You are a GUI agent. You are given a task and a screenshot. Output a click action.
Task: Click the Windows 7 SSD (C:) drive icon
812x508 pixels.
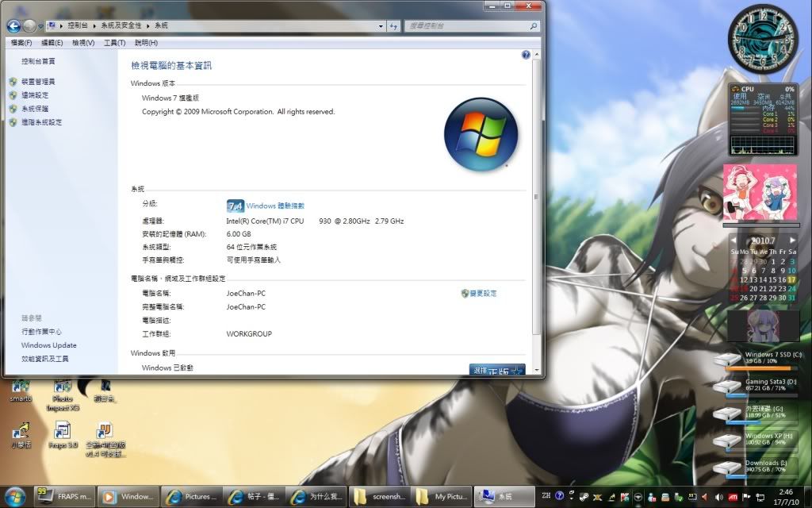click(x=727, y=360)
